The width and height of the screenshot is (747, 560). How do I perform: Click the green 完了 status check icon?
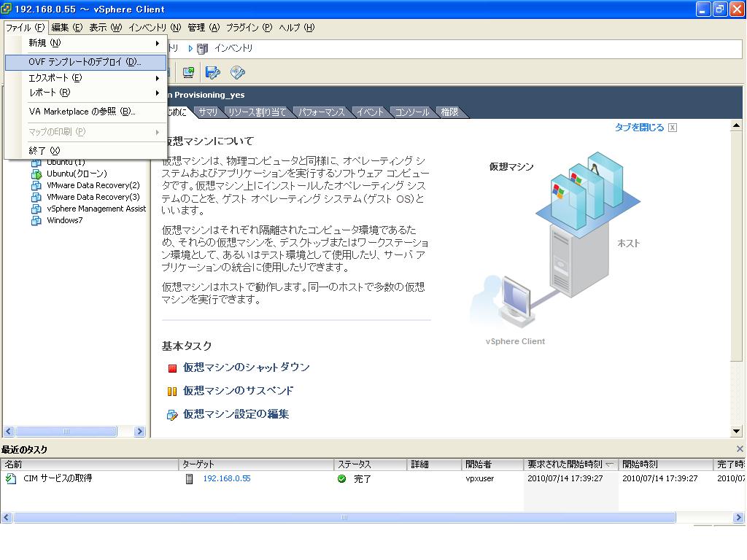tap(341, 478)
